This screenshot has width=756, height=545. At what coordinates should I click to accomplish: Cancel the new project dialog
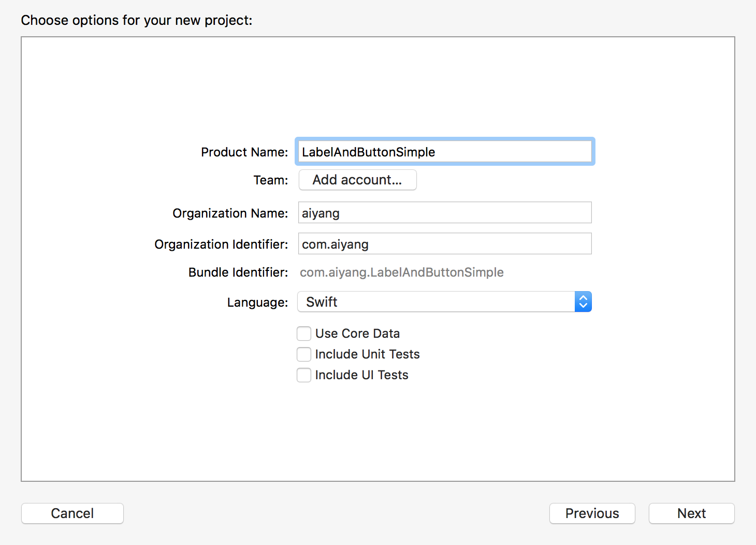(x=72, y=513)
